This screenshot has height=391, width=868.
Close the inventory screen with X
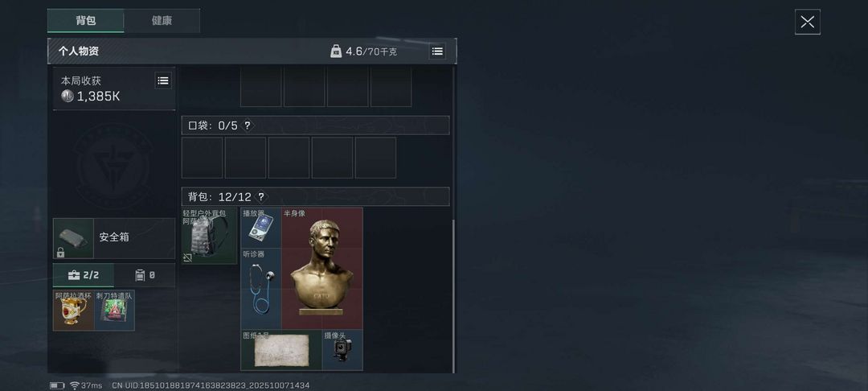click(808, 23)
